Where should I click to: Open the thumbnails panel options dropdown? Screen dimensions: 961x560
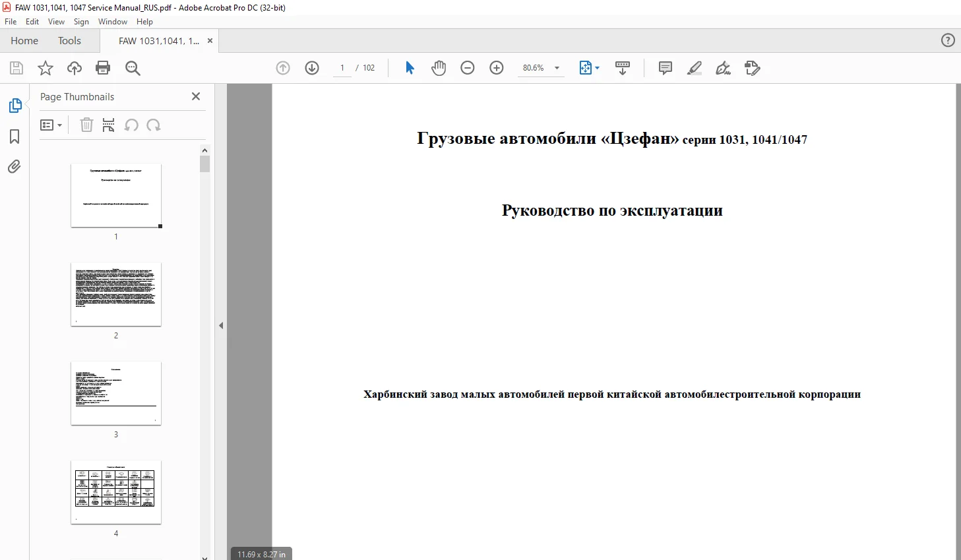click(51, 125)
